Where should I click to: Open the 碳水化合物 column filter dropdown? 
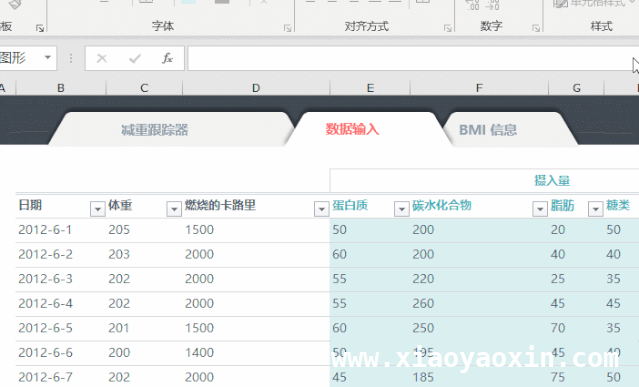[x=540, y=209]
